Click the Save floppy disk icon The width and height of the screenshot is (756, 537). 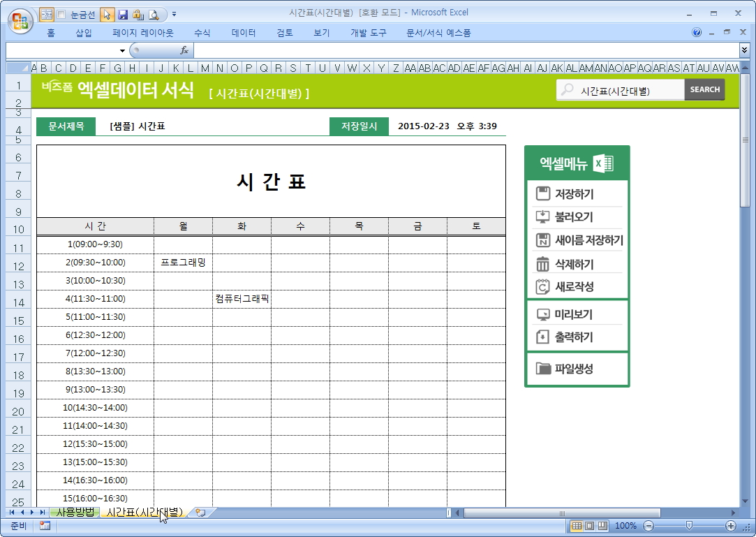[x=123, y=15]
